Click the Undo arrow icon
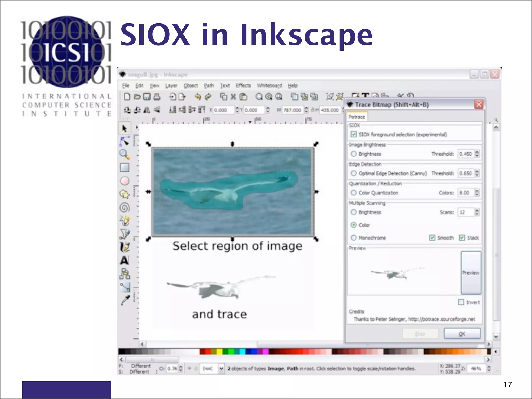The image size is (532, 399). coord(198,97)
